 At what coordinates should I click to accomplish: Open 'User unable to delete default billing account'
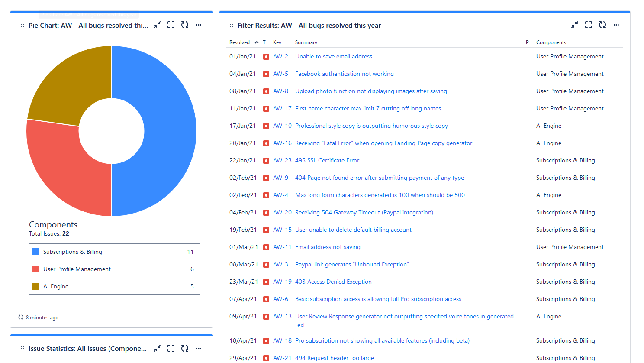tap(353, 230)
